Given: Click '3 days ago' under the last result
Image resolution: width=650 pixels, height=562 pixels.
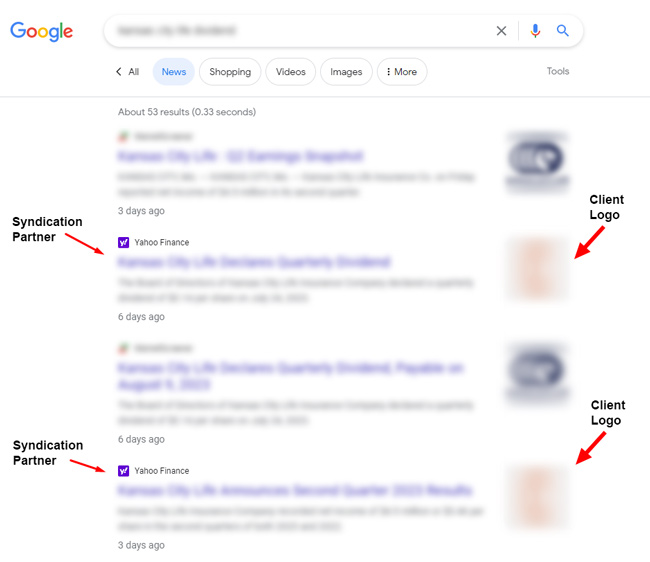Looking at the screenshot, I should [141, 545].
